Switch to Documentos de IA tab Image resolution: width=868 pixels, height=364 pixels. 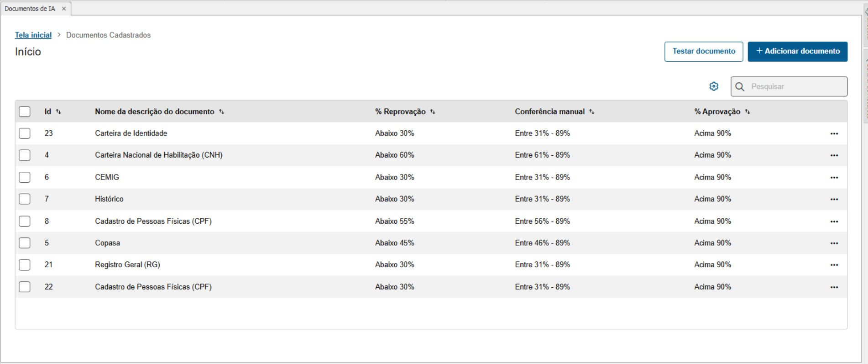tap(30, 9)
